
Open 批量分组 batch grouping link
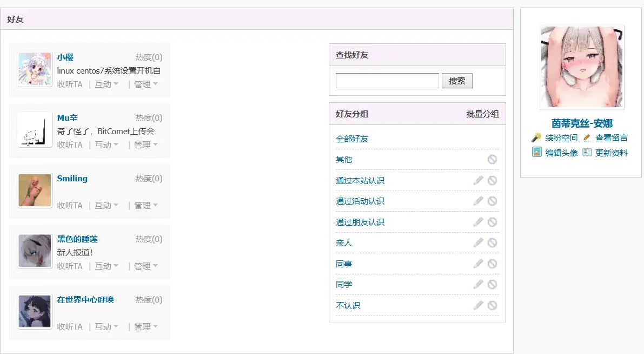click(x=482, y=114)
